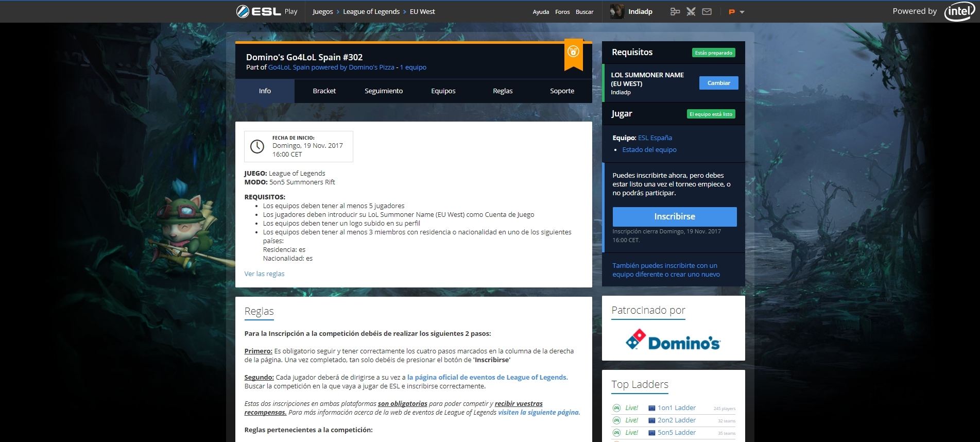Viewport: 980px width, 442px height.
Task: Click the 'El equipo está listo' status badge
Action: click(711, 114)
